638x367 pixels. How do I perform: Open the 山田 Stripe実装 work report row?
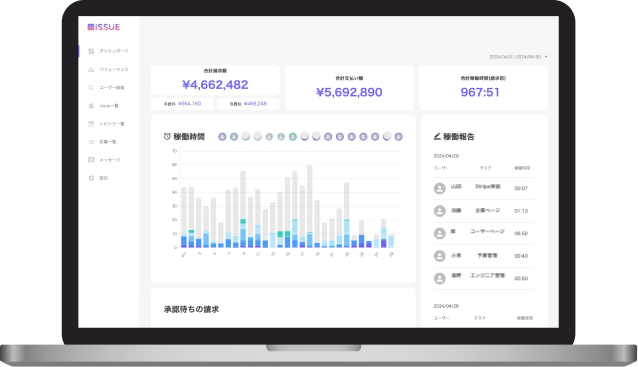coord(484,188)
